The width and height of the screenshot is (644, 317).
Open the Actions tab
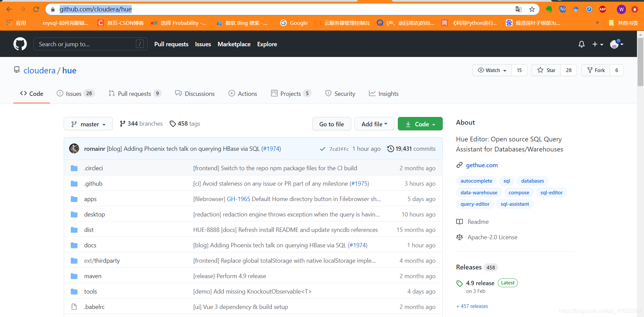click(243, 93)
